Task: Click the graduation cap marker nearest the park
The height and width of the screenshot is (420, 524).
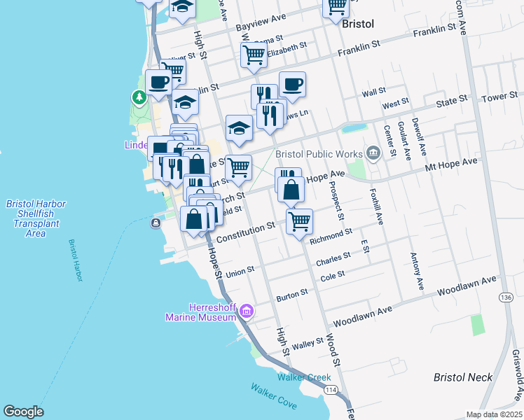Action: tap(186, 102)
